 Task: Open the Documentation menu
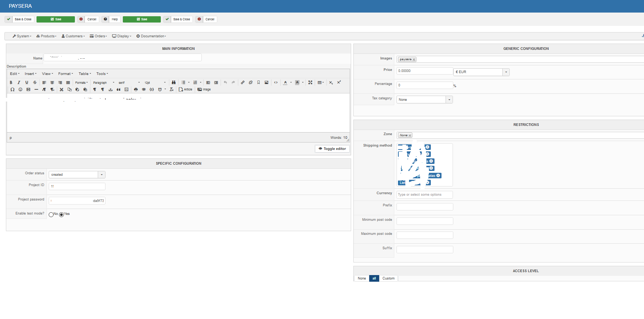pos(151,36)
